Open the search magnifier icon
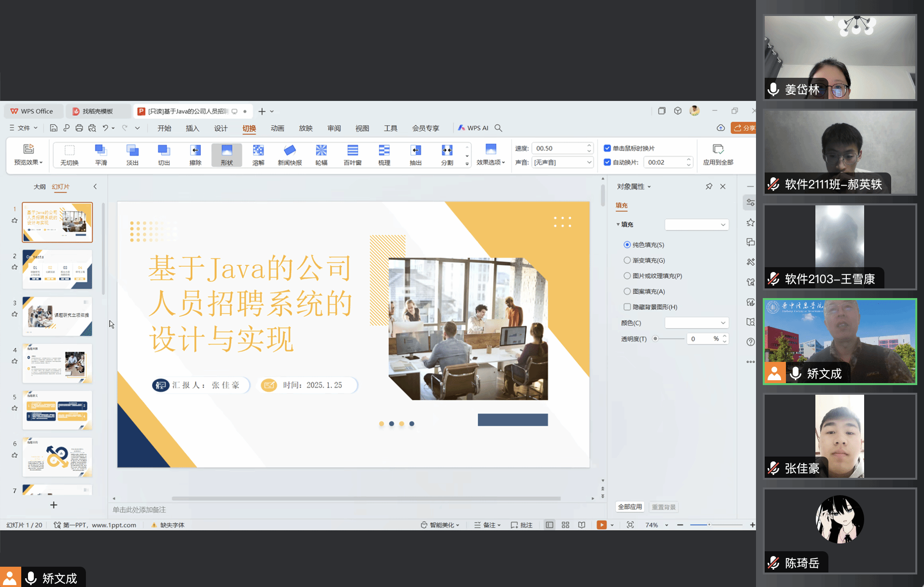Screen dimensions: 924x587 tap(498, 128)
